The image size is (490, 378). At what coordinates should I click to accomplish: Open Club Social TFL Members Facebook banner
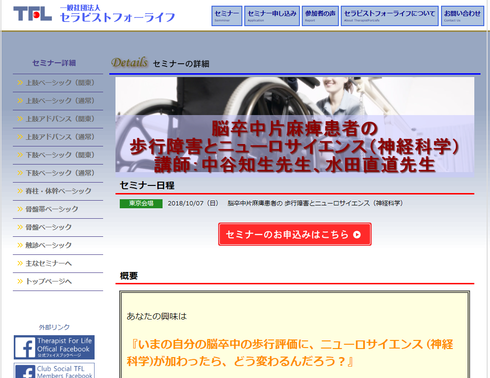(x=54, y=371)
